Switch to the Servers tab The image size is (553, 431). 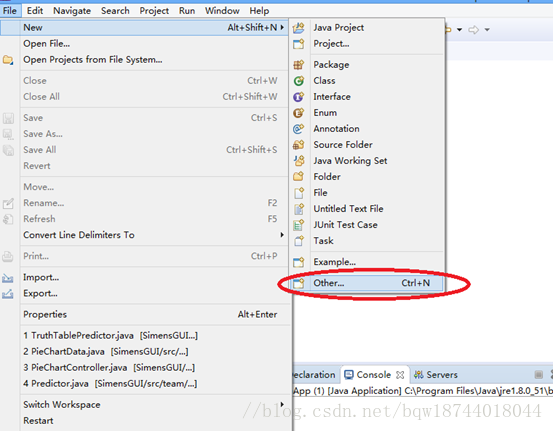click(x=436, y=375)
